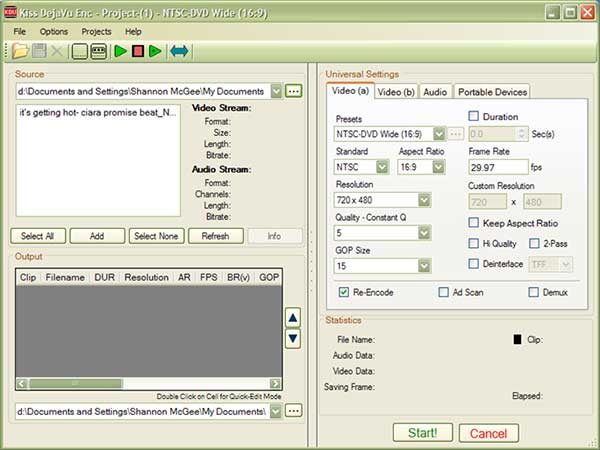Uncheck the Re-Encode checkbox
The image size is (600, 450).
click(345, 292)
